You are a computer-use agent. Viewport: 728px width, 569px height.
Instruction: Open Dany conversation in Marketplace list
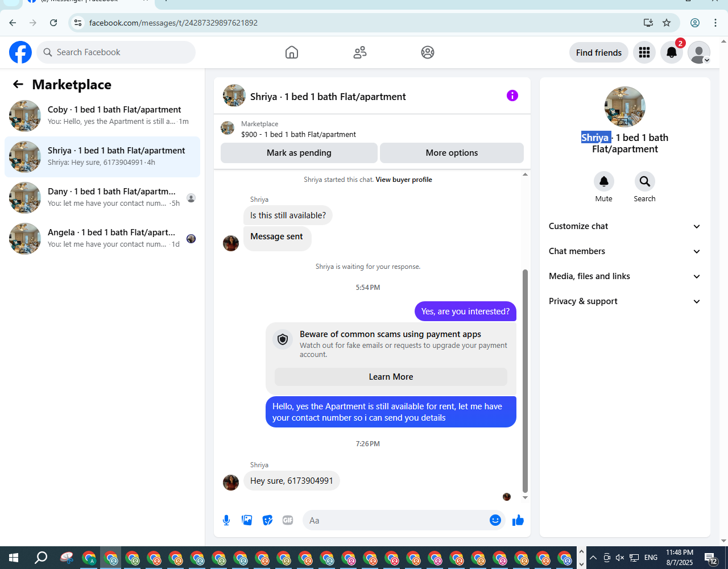pos(102,197)
